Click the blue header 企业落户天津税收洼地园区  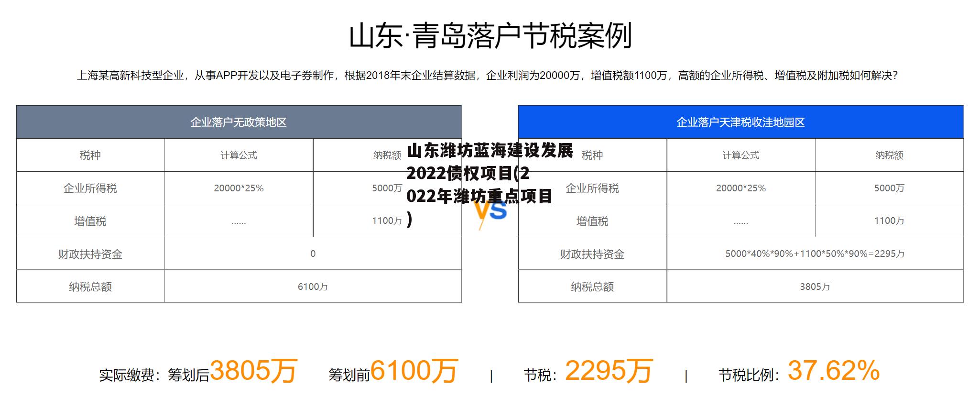(740, 122)
